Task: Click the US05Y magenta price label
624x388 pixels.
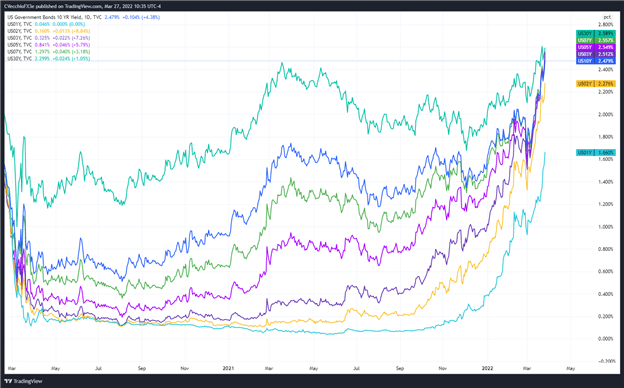Action: click(596, 47)
